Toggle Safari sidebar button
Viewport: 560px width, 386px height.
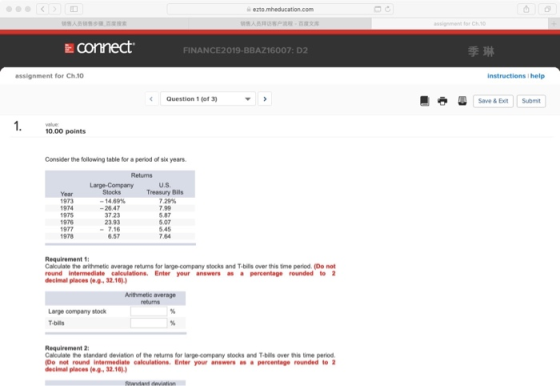tap(74, 9)
